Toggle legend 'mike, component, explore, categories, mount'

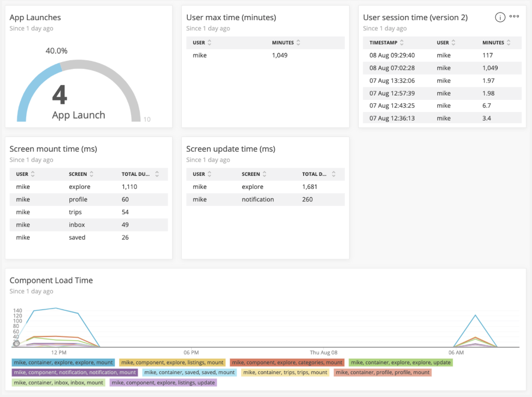[x=287, y=363]
